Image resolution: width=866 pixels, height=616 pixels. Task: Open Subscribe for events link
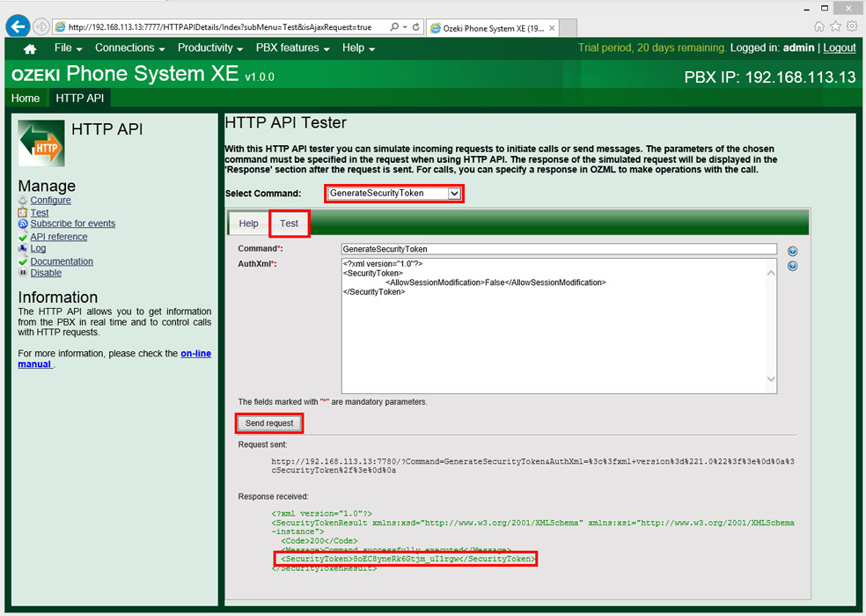coord(73,224)
